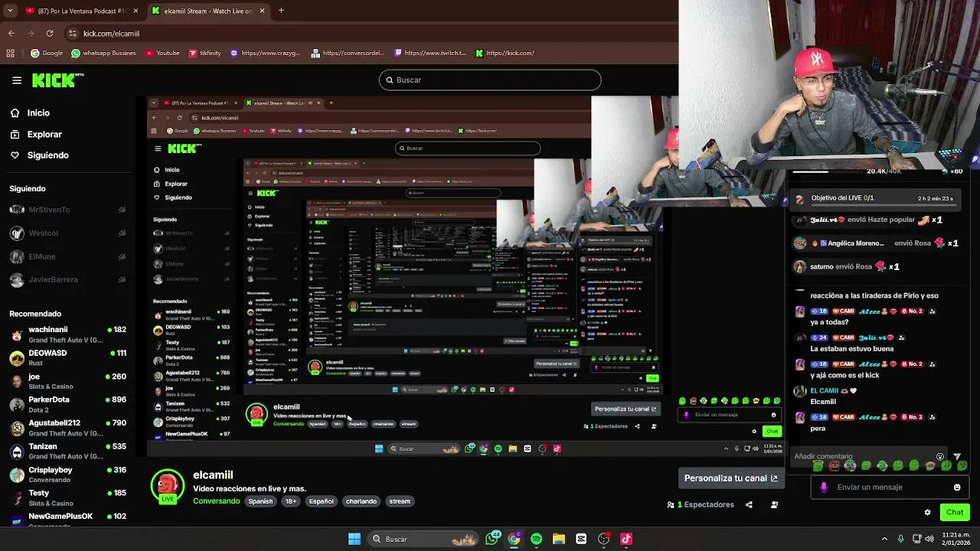
Task: Open ElMune's followed channel
Action: pos(67,256)
